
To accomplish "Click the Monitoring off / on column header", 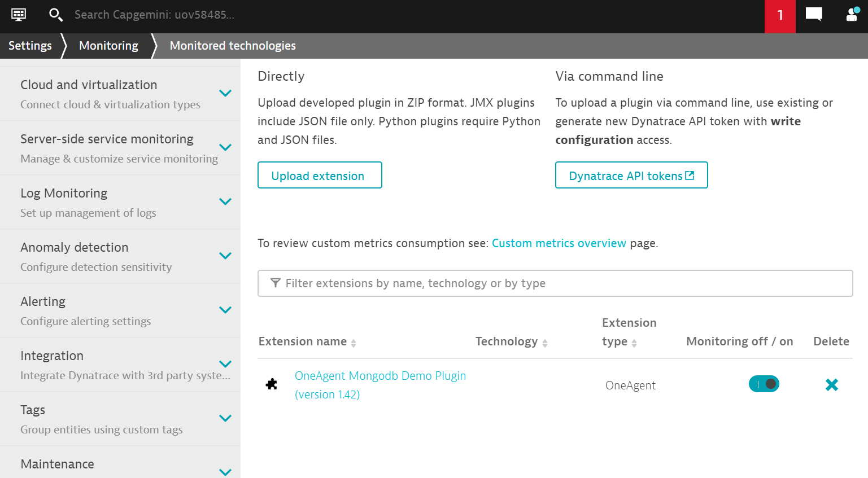I will pos(739,341).
